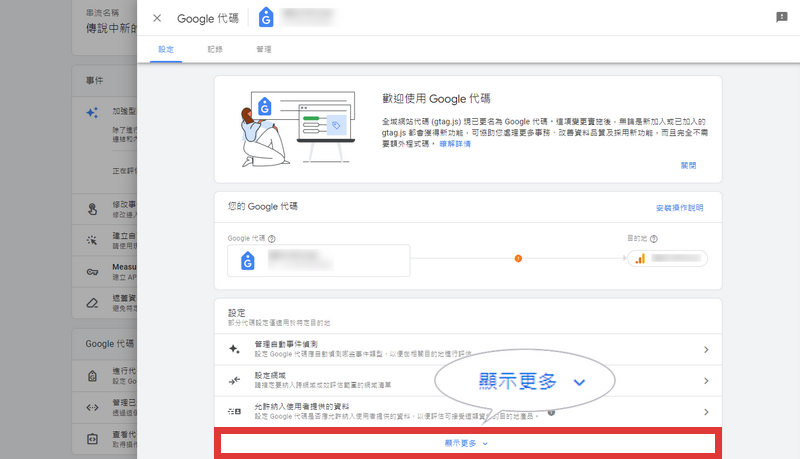Click the Google tag icon in tag ID box
This screenshot has height=459, width=800.
[248, 261]
